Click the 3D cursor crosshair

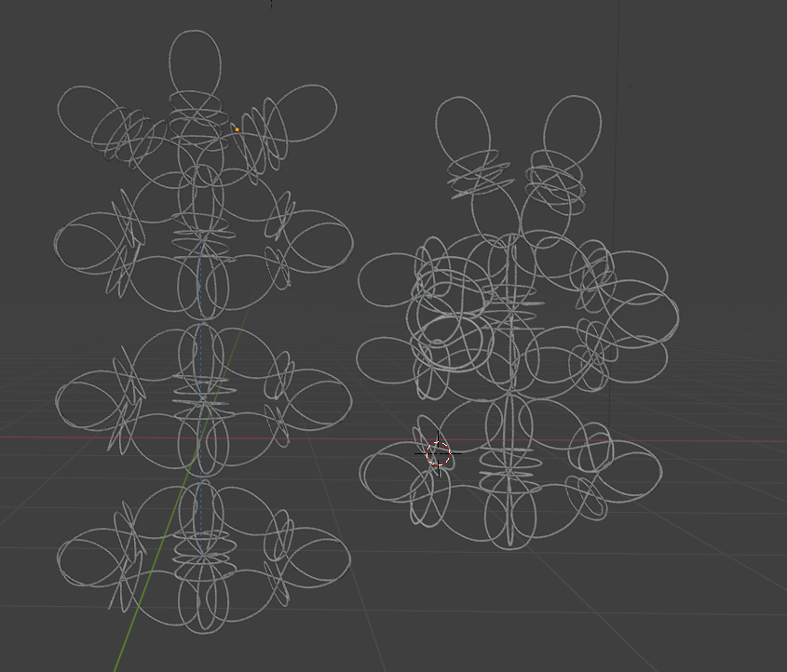[x=439, y=453]
